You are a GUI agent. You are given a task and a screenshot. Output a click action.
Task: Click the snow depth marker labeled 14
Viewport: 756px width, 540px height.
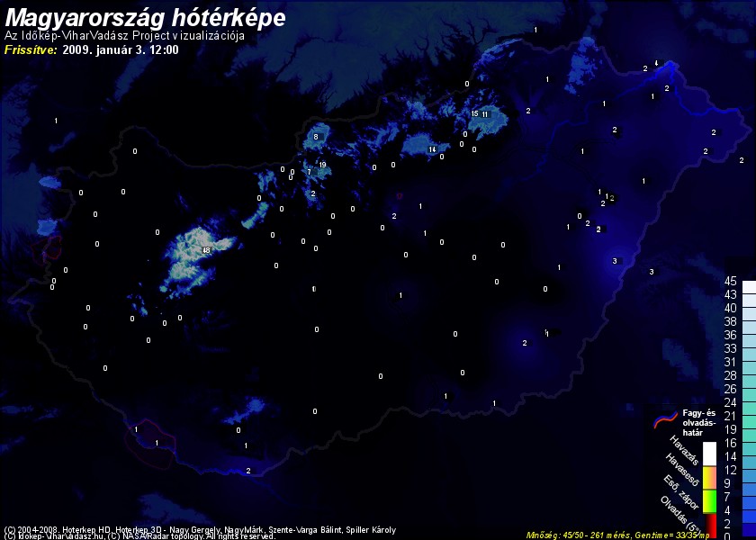(432, 149)
